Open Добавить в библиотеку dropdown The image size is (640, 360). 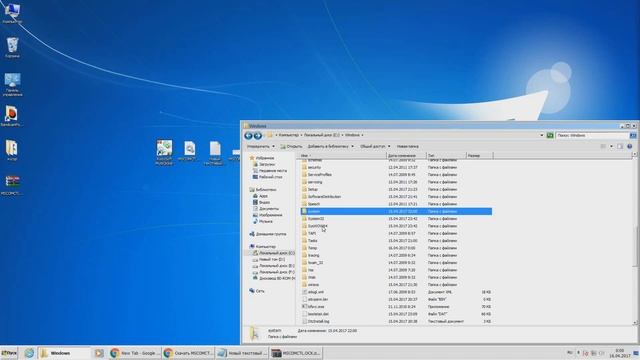(330, 146)
